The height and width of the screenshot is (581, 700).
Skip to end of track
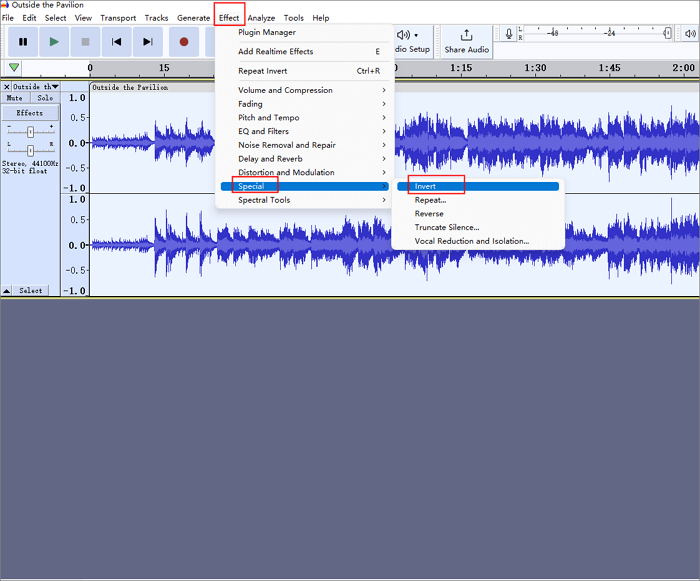148,42
